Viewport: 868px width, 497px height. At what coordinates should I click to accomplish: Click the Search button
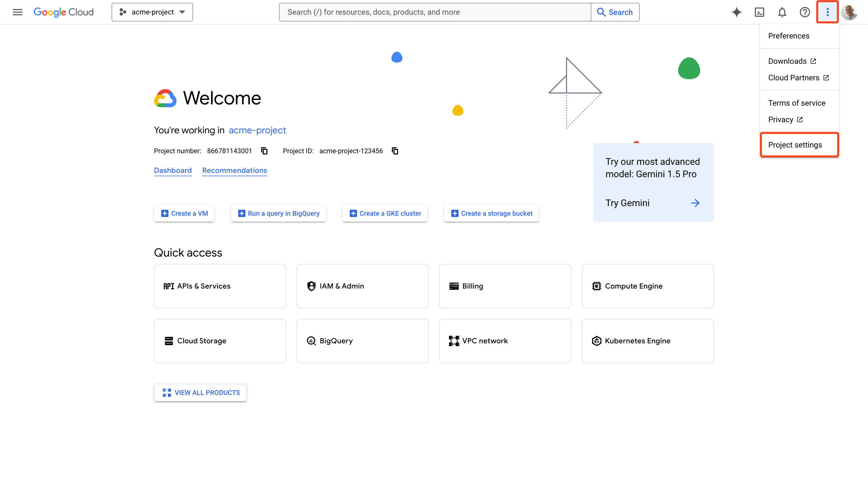coord(615,12)
